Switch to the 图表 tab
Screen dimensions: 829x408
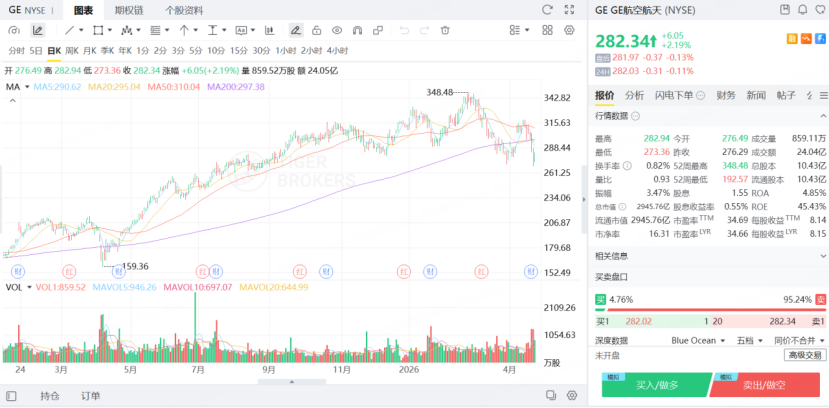tap(84, 10)
